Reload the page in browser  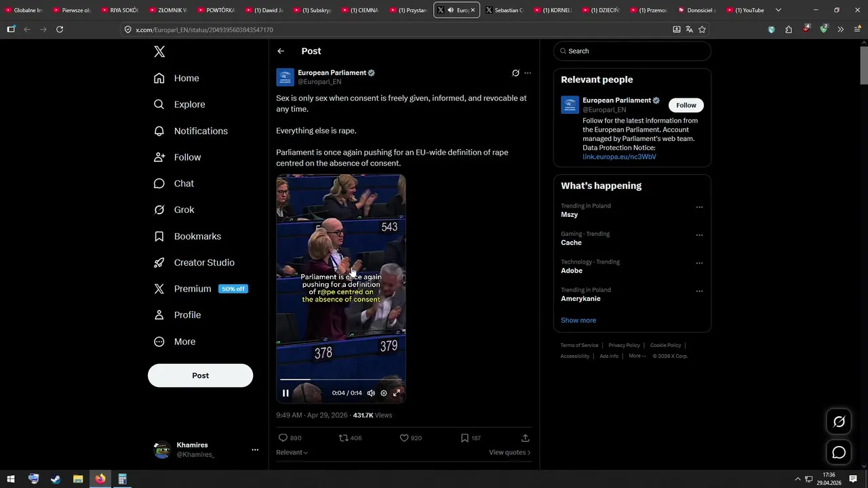pyautogui.click(x=60, y=29)
